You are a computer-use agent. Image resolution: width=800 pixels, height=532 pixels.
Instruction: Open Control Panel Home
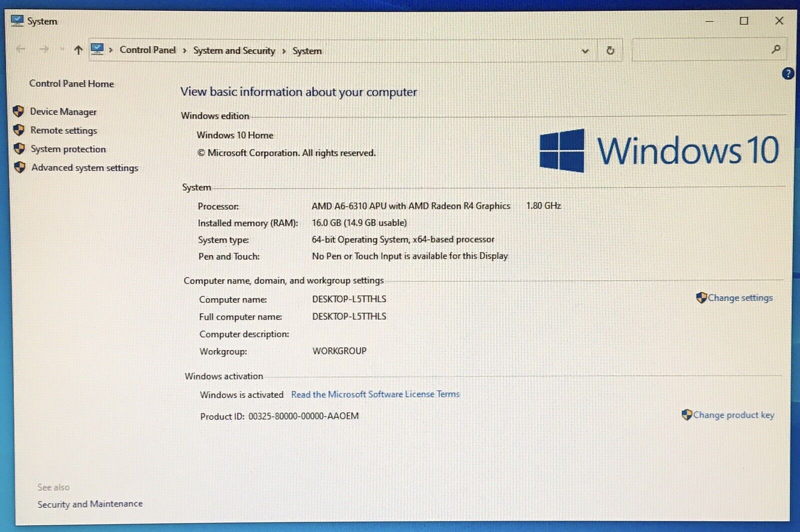(71, 83)
